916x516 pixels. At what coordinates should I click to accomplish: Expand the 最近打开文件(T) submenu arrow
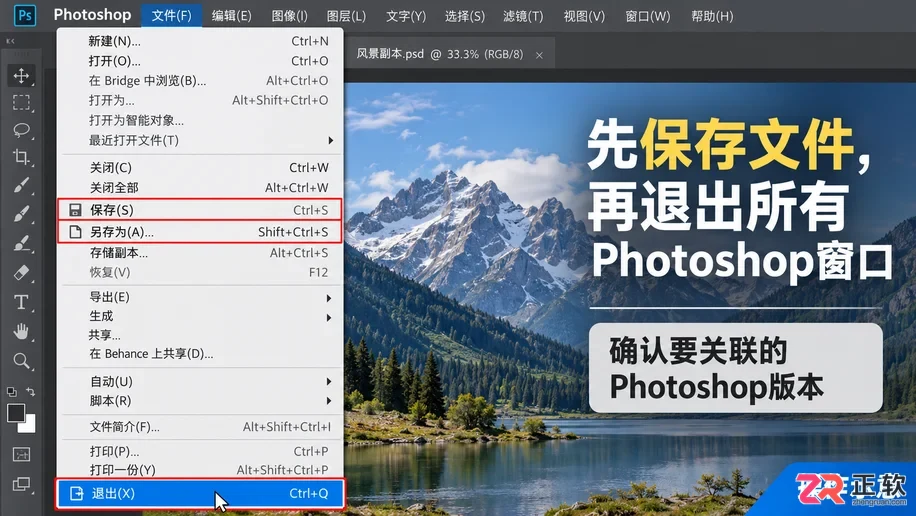[331, 140]
